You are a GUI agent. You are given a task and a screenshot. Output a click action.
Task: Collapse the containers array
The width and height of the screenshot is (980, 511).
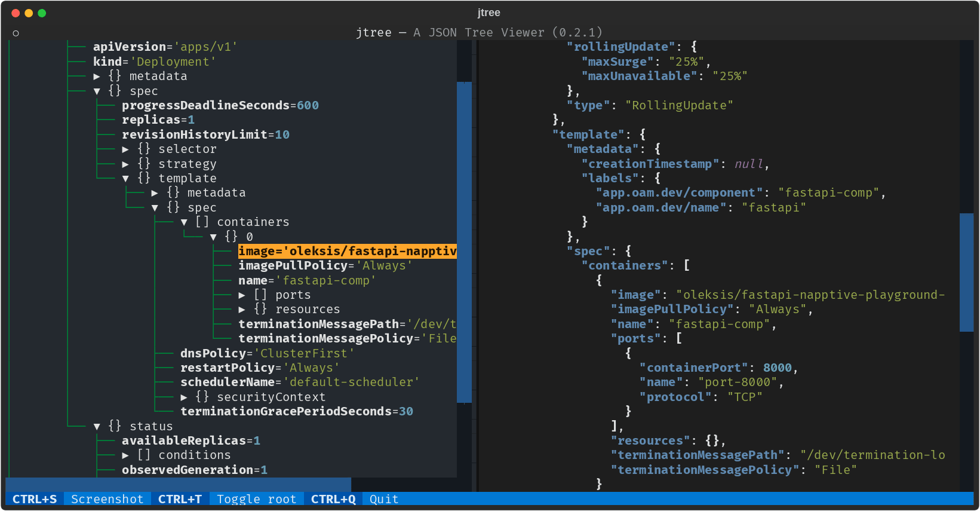pos(184,222)
